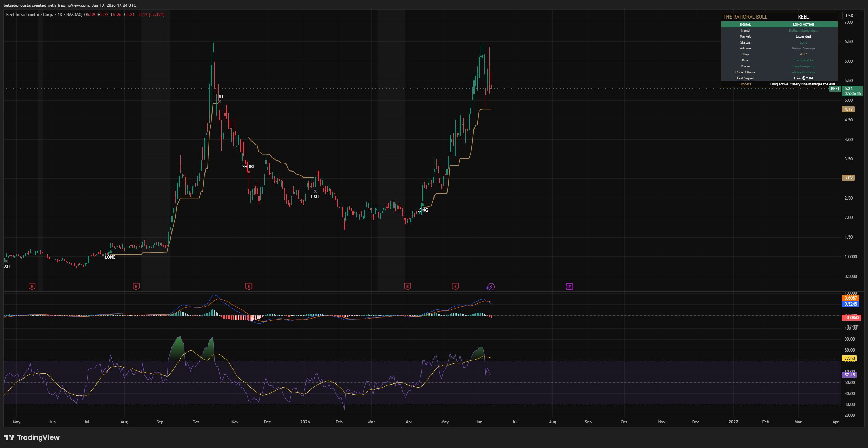Click the Comfortable risk value
This screenshot has height=448, width=868.
click(803, 60)
